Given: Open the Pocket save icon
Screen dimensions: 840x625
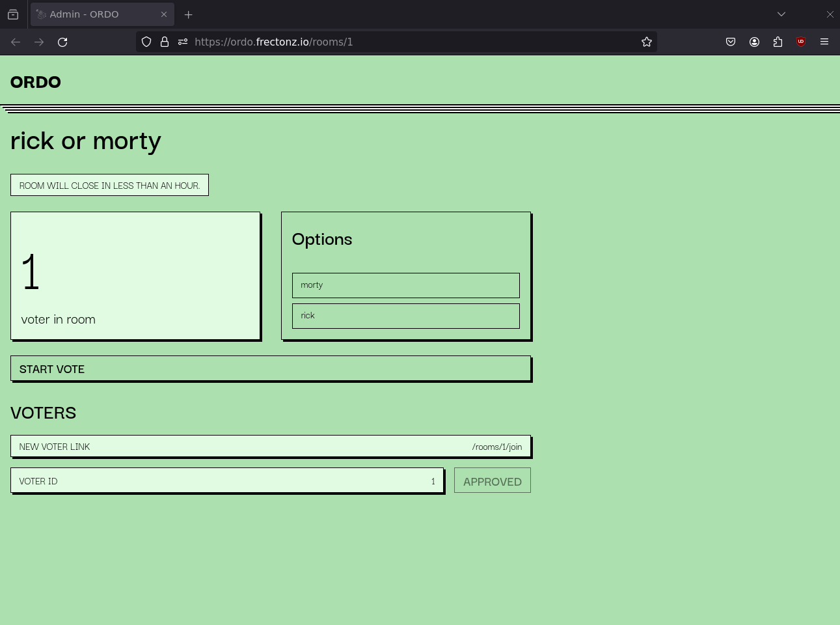Looking at the screenshot, I should pos(731,42).
